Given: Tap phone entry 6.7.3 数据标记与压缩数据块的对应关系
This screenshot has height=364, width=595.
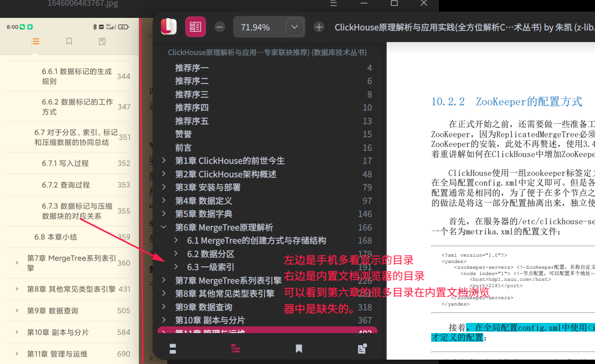Looking at the screenshot, I should pos(77,211).
